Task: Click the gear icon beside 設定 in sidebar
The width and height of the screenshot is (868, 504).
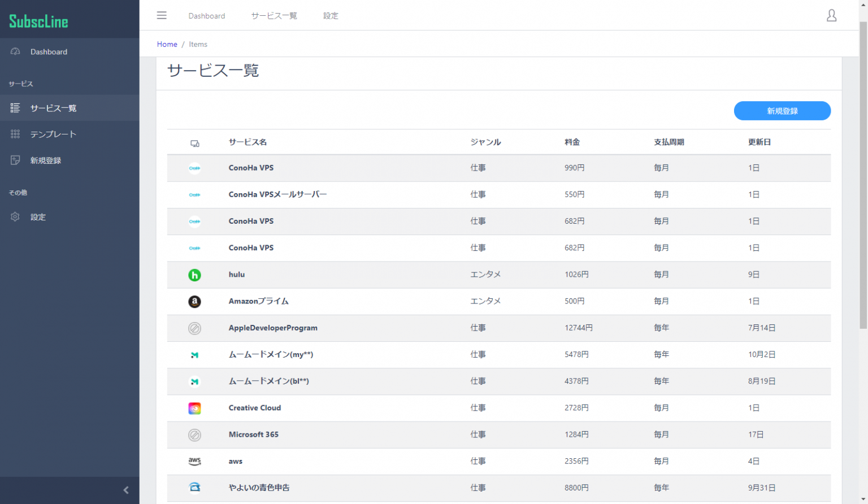Action: coord(15,217)
